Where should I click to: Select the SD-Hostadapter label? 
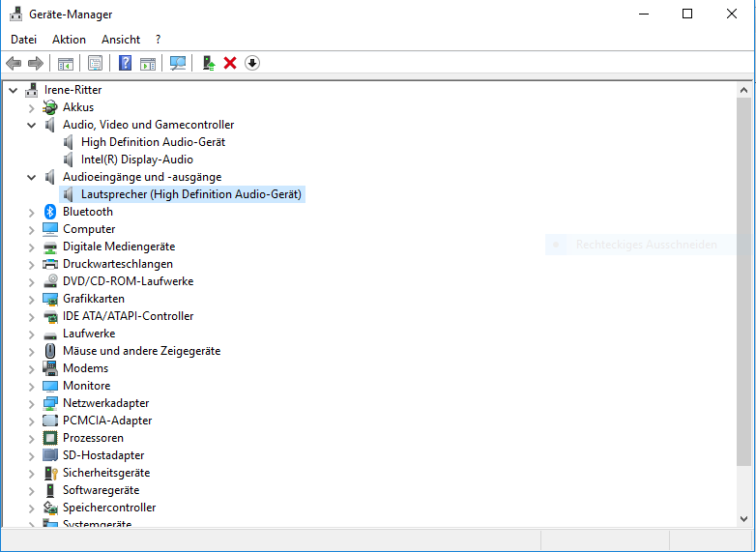point(103,455)
